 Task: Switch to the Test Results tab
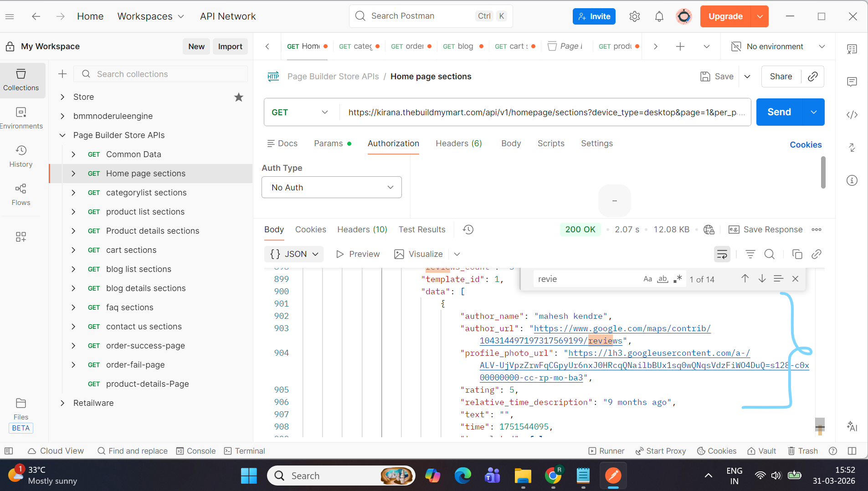coord(422,230)
